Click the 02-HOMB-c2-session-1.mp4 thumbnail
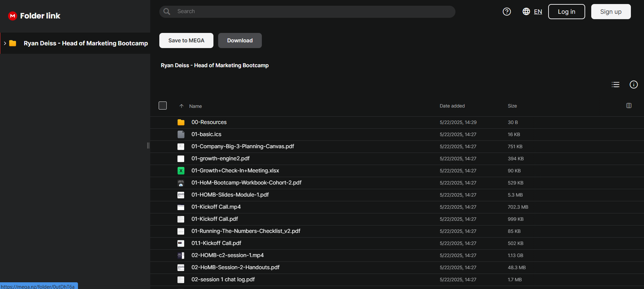Screen dimensions: 644x289 181,255
